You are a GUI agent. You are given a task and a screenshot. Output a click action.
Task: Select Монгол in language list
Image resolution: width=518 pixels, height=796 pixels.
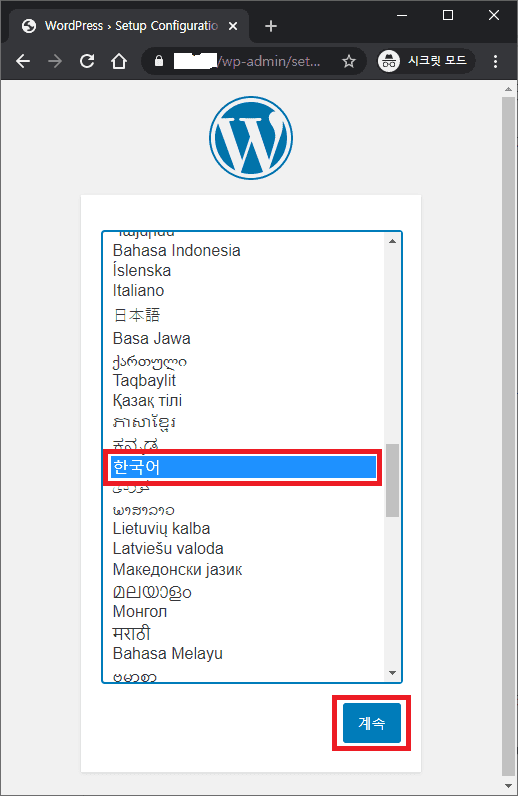coord(244,612)
